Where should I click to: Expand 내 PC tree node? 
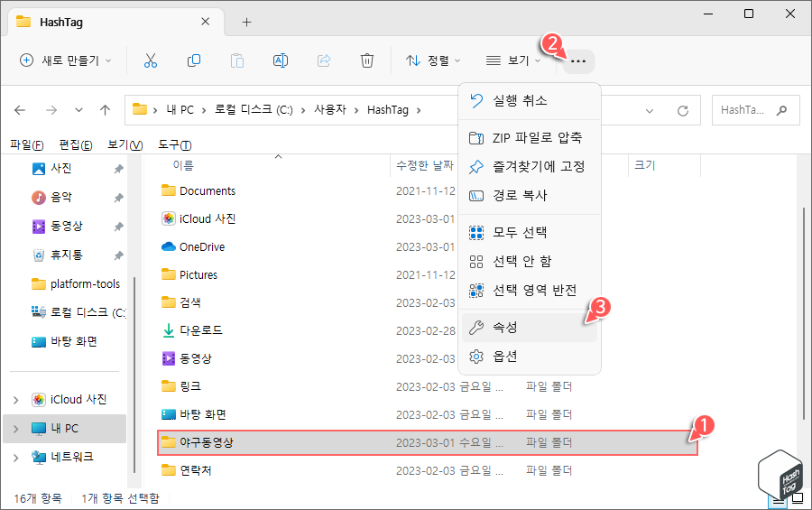coord(15,429)
